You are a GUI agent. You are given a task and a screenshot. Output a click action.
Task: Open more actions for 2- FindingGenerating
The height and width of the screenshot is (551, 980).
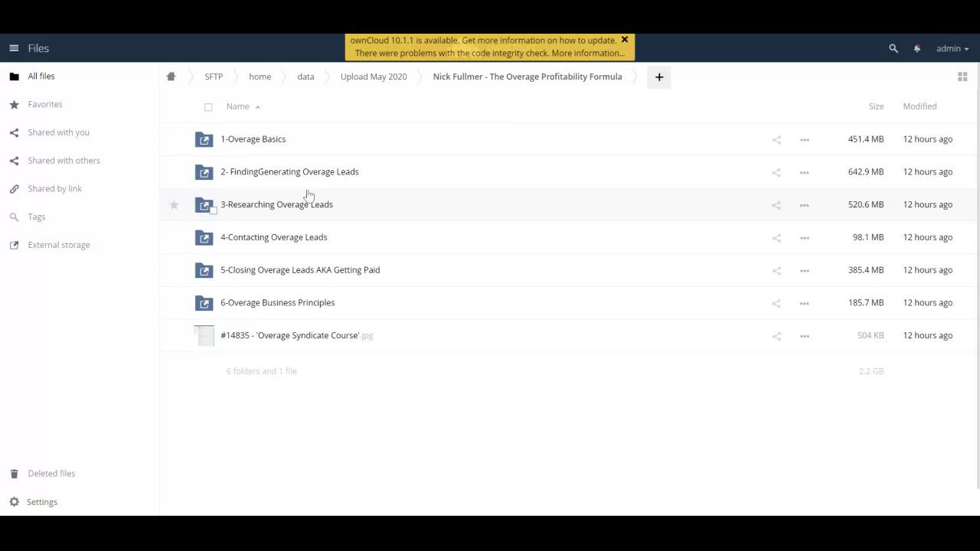click(x=804, y=172)
